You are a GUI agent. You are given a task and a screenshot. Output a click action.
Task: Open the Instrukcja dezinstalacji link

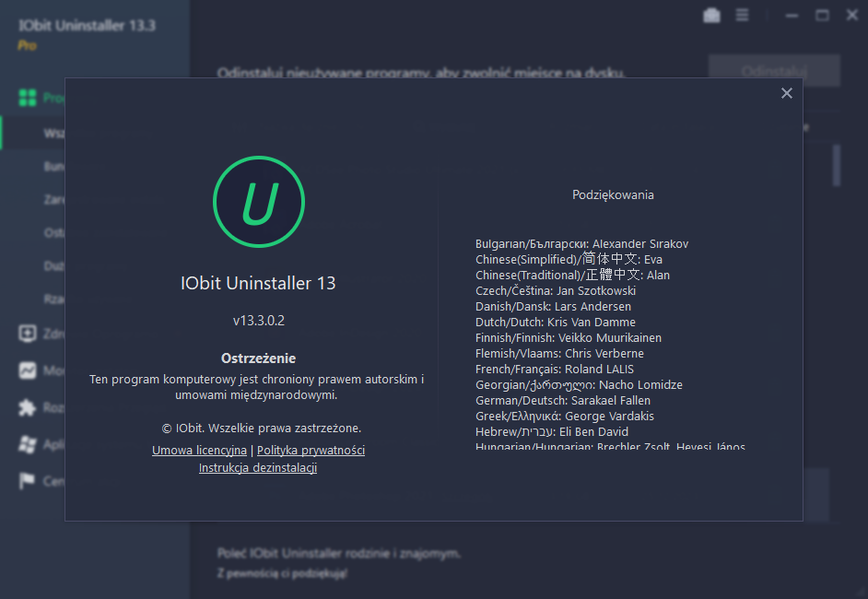(258, 468)
